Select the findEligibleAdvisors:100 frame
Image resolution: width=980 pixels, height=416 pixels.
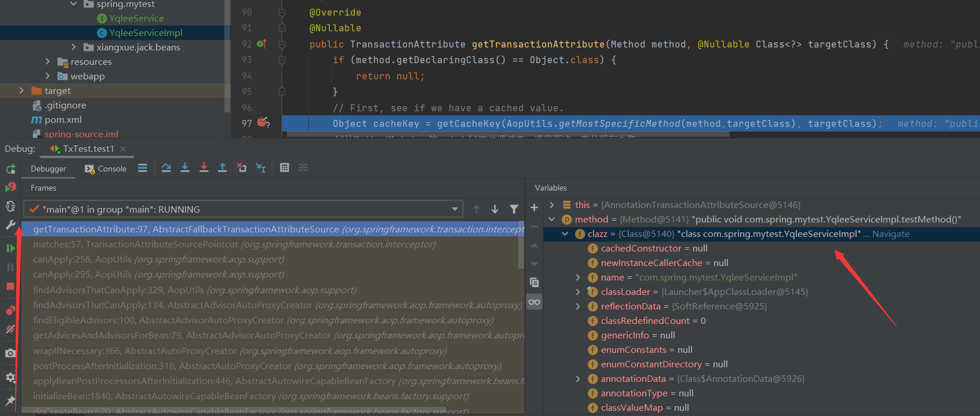point(272,320)
